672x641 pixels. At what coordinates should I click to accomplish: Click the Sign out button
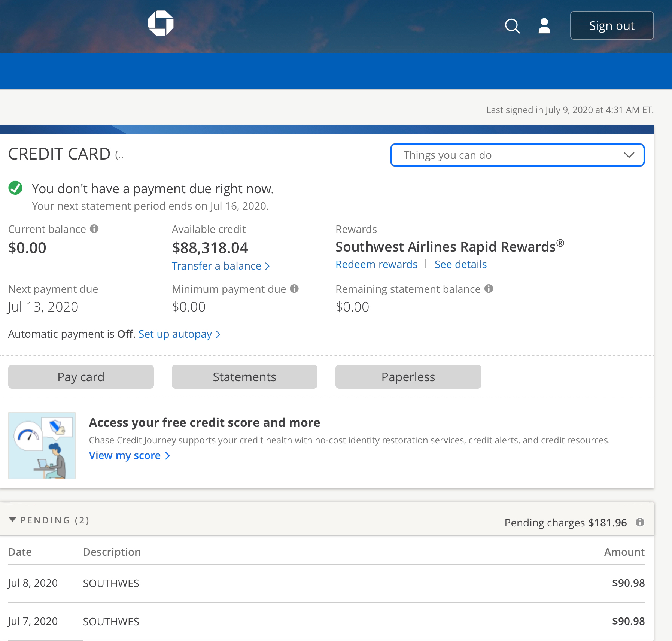pyautogui.click(x=612, y=26)
